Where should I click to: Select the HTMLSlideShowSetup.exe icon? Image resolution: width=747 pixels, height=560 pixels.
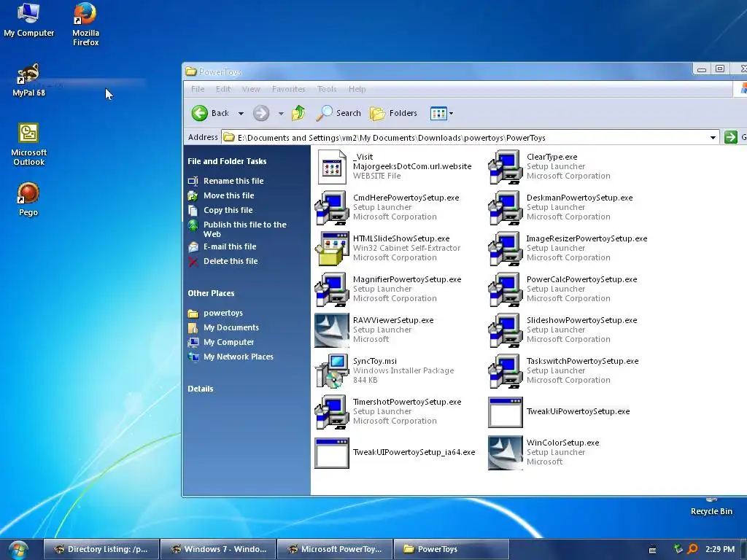(x=332, y=249)
